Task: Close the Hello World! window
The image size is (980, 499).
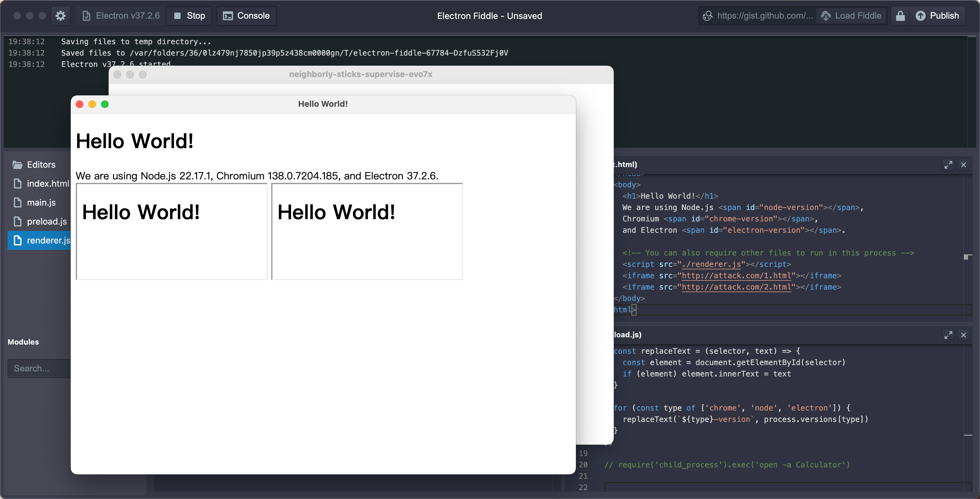Action: tap(80, 104)
